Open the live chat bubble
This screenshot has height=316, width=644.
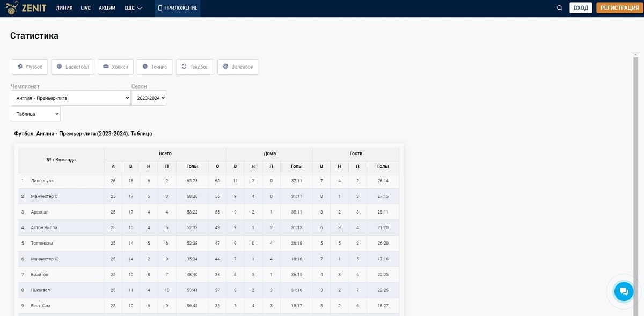pos(624,291)
